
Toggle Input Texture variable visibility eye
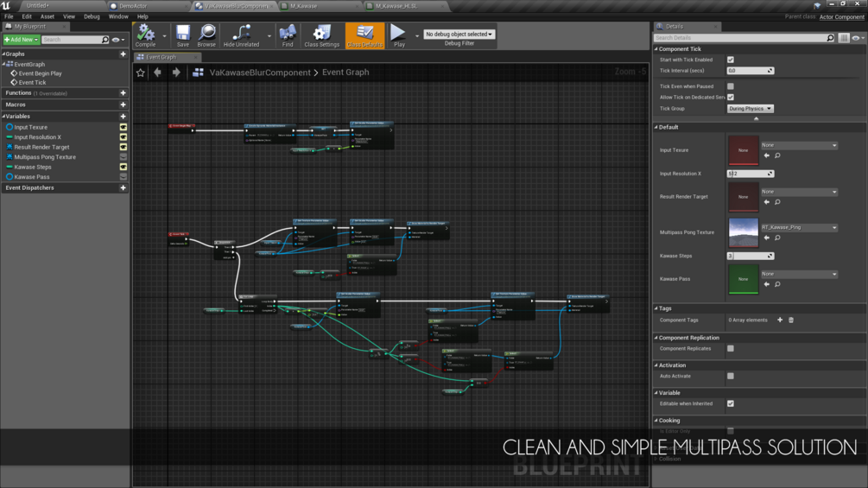pyautogui.click(x=124, y=127)
